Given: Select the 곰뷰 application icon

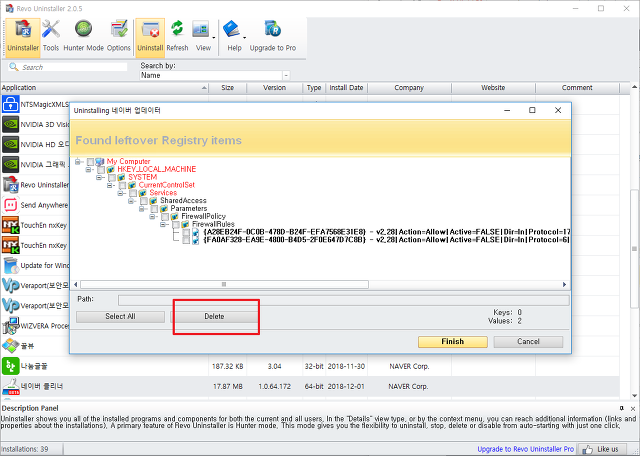Looking at the screenshot, I should pos(10,346).
